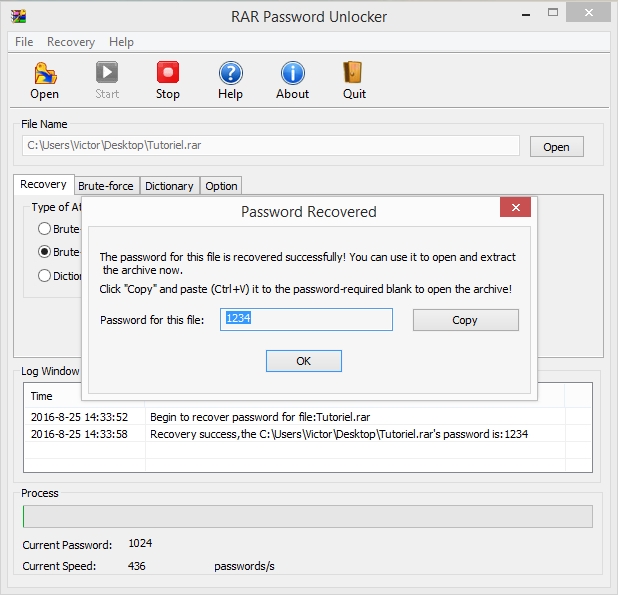Click Current Password value 1024
The width and height of the screenshot is (618, 595).
click(x=140, y=543)
